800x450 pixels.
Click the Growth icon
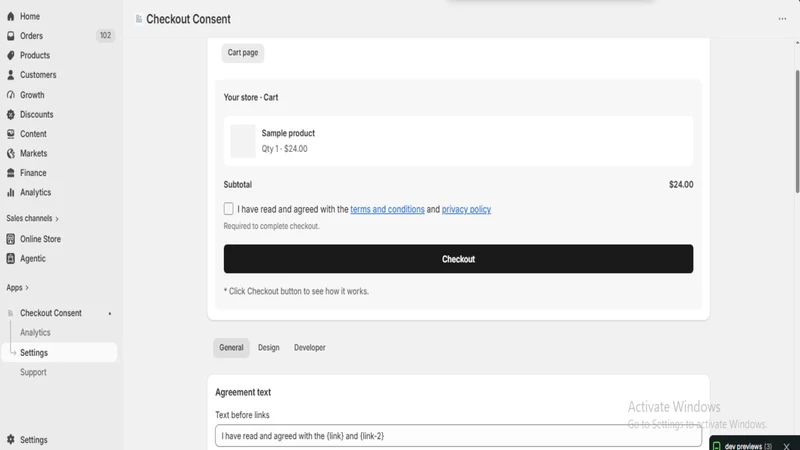click(11, 95)
